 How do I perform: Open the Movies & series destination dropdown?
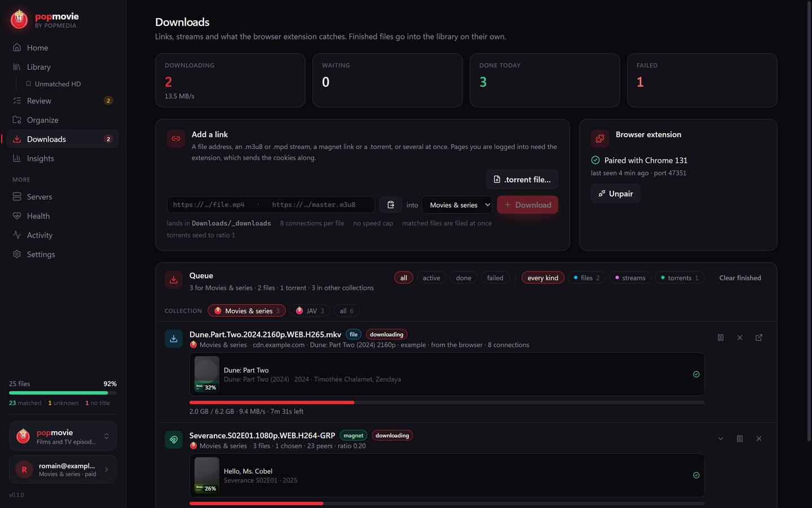(x=457, y=205)
